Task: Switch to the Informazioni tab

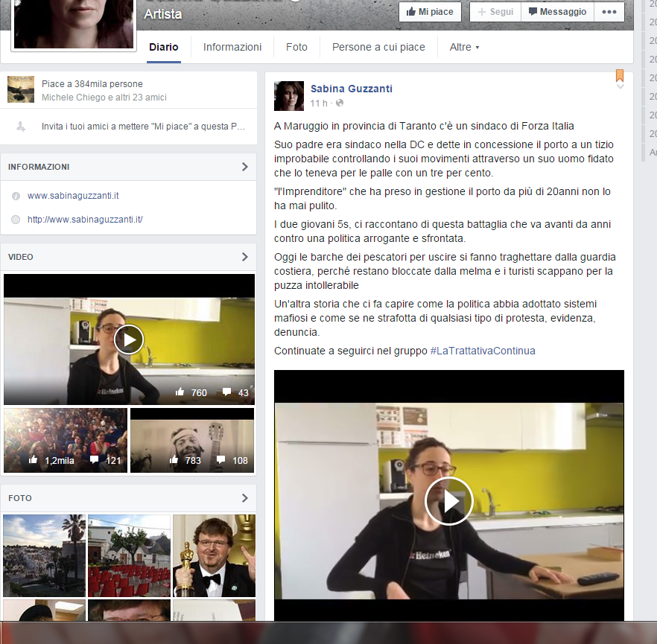Action: 232,47
